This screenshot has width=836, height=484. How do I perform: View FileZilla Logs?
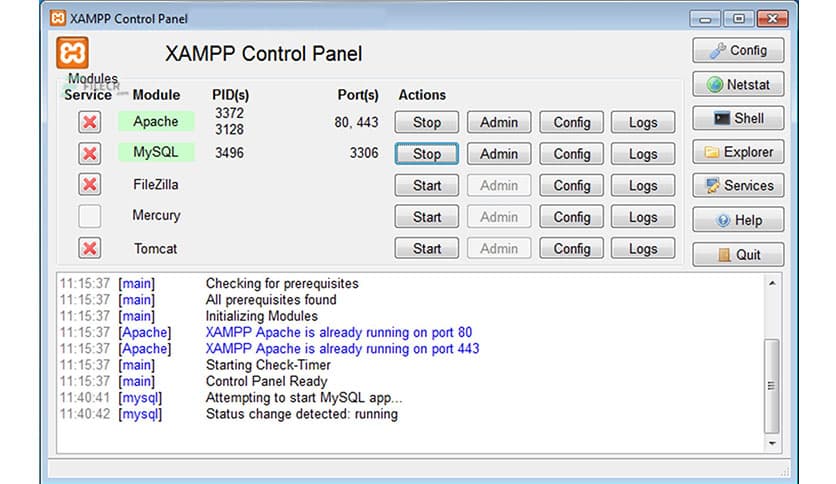click(643, 185)
